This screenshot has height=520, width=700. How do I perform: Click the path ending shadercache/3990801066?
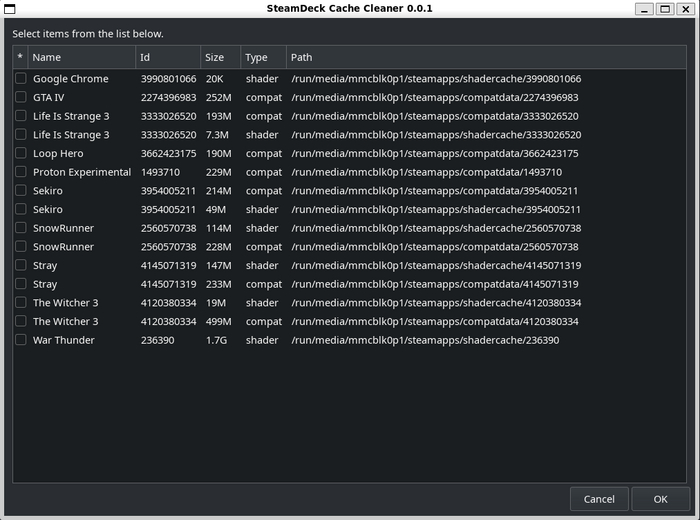(436, 79)
